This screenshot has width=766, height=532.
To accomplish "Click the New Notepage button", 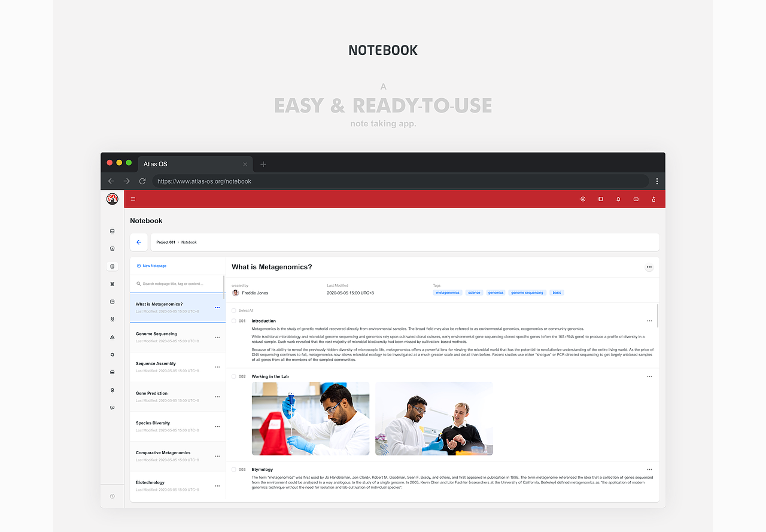I will pos(152,266).
